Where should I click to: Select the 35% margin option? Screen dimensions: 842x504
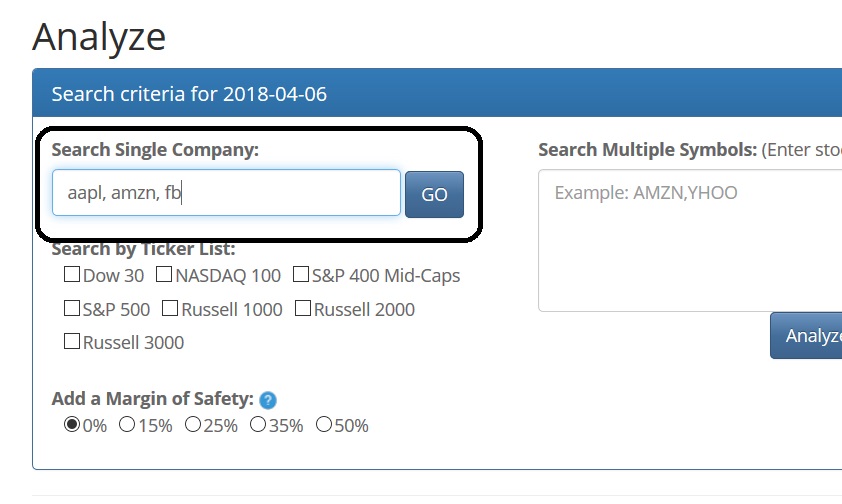(258, 425)
